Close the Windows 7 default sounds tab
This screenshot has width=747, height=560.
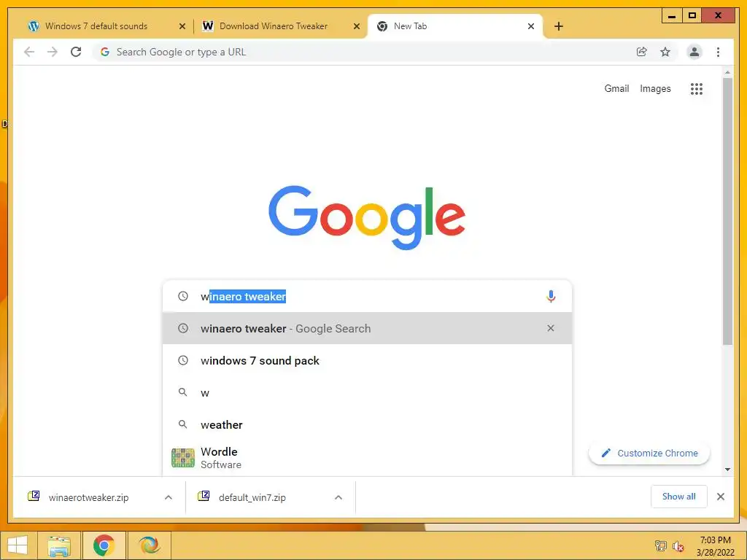[x=182, y=26]
